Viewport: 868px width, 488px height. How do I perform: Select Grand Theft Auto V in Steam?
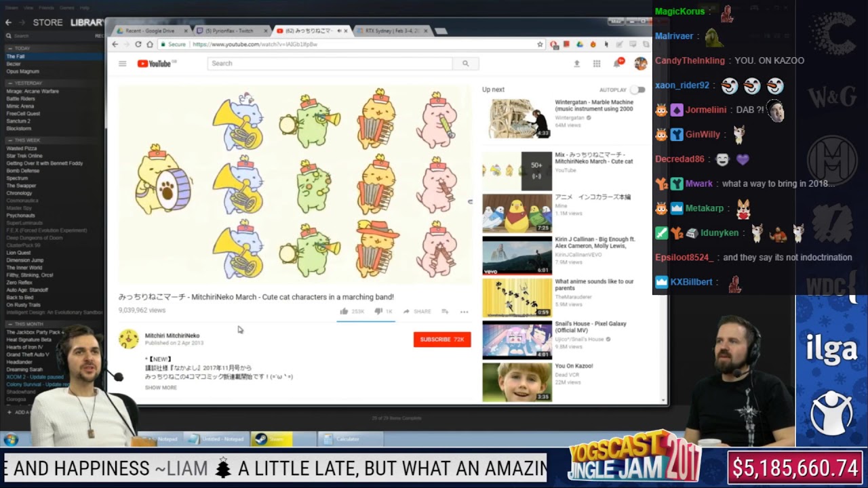27,354
